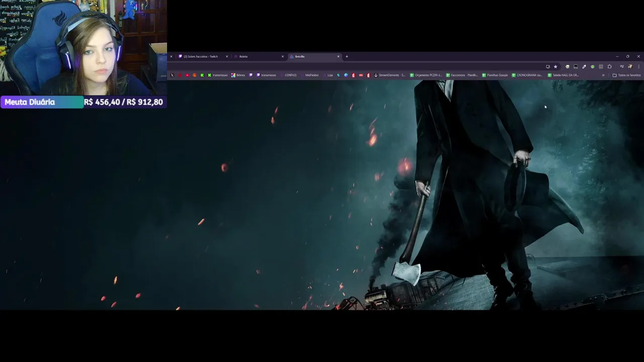644x362 pixels.
Task: Open the Tabela HALL DA GR bookmark
Action: pos(563,75)
